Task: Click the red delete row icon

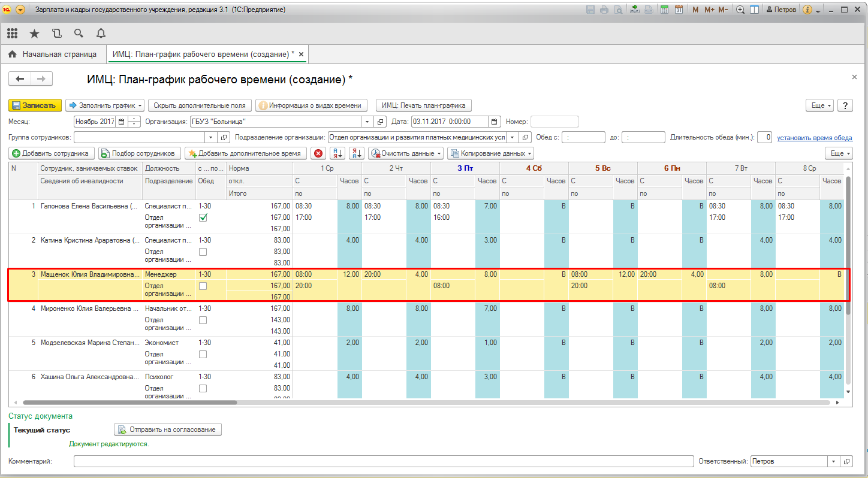Action: pyautogui.click(x=318, y=153)
